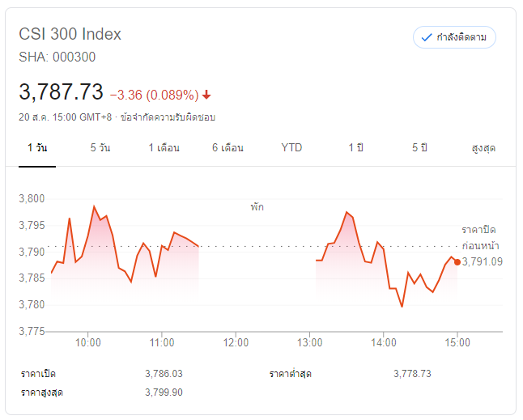523x420 pixels.
Task: Click the red down arrow icon
Action: click(206, 93)
